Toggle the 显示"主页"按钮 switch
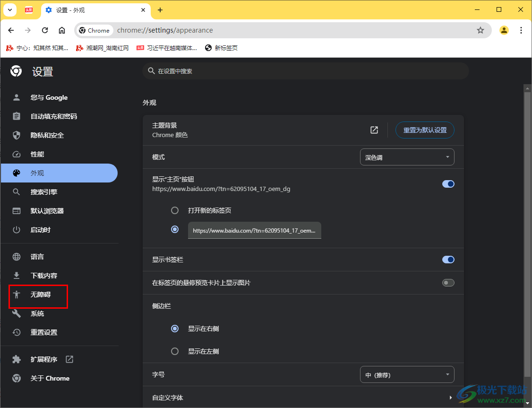This screenshot has width=532, height=408. [448, 184]
